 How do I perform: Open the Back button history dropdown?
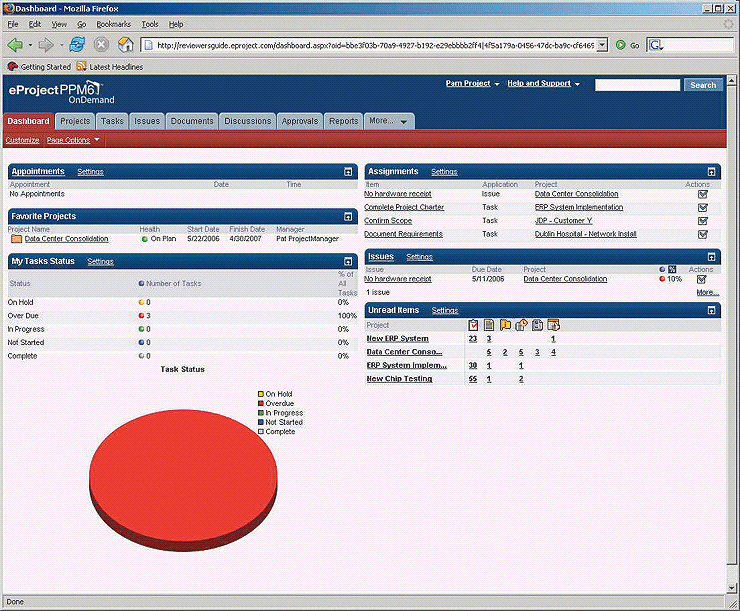[x=30, y=45]
